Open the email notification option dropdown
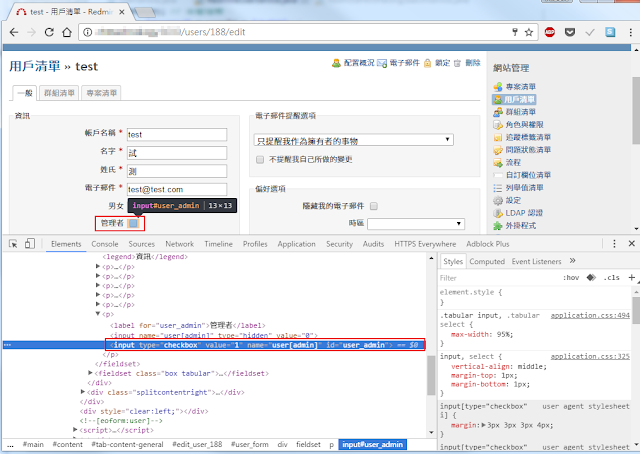Screen dimensions: 640x454 pos(353,140)
